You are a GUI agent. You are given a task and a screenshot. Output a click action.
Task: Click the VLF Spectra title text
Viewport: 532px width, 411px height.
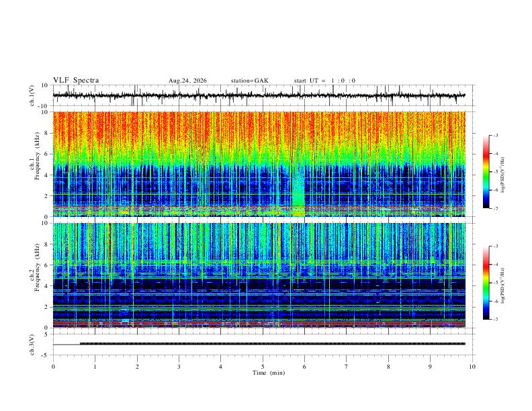(76, 81)
